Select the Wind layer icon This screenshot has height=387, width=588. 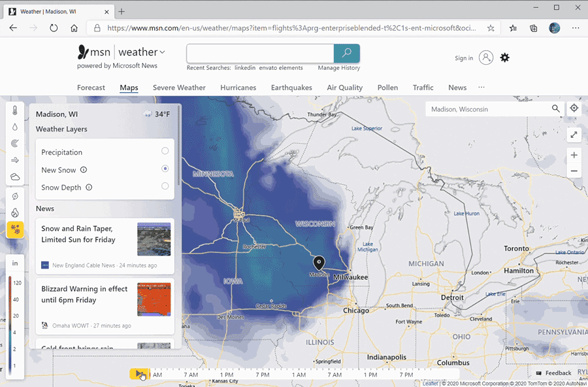tap(15, 160)
